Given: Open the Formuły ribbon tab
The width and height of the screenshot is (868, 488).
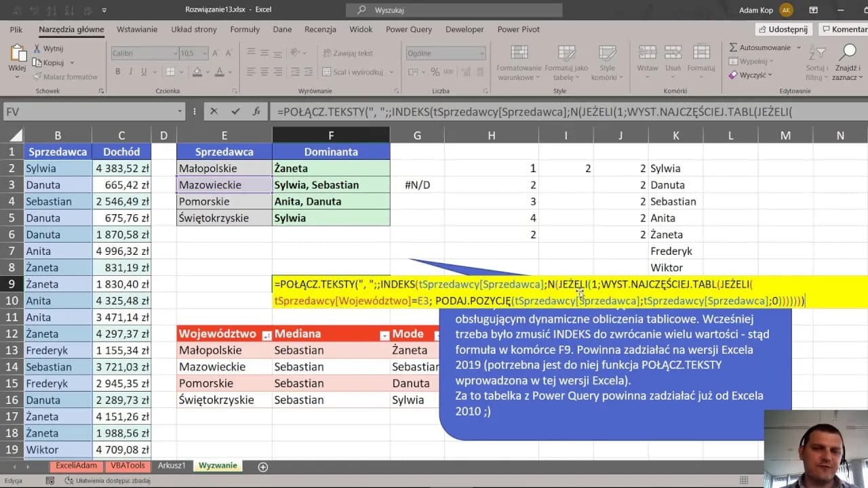Looking at the screenshot, I should (x=245, y=29).
